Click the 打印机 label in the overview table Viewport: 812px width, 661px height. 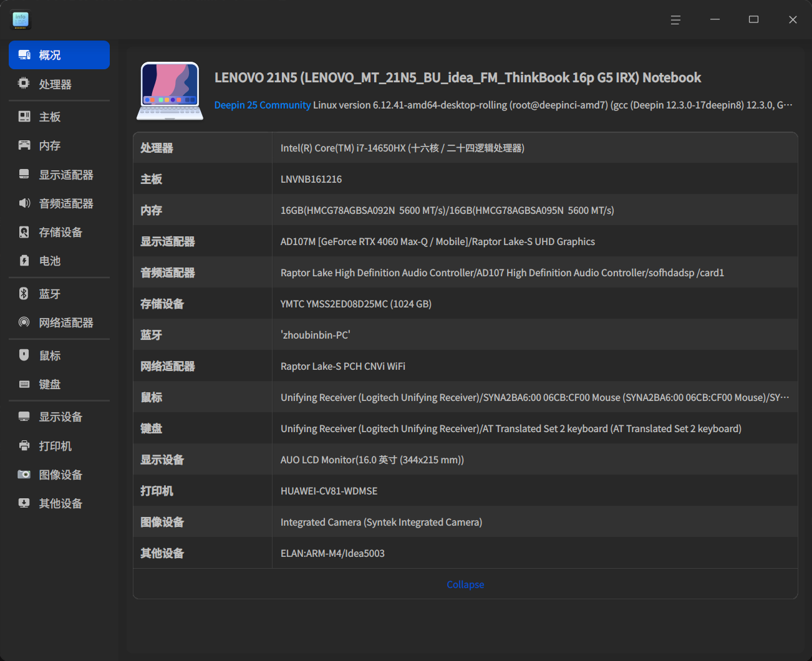157,491
